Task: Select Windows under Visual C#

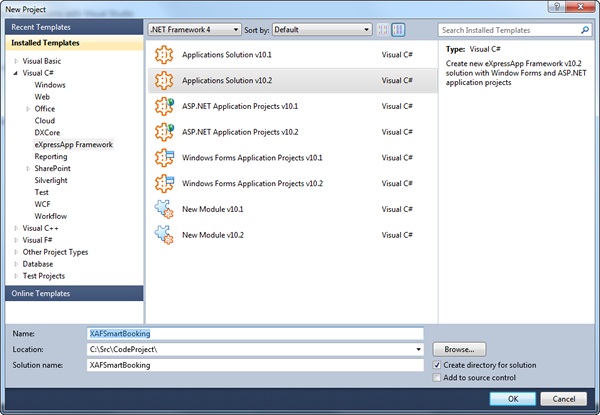Action: (50, 85)
